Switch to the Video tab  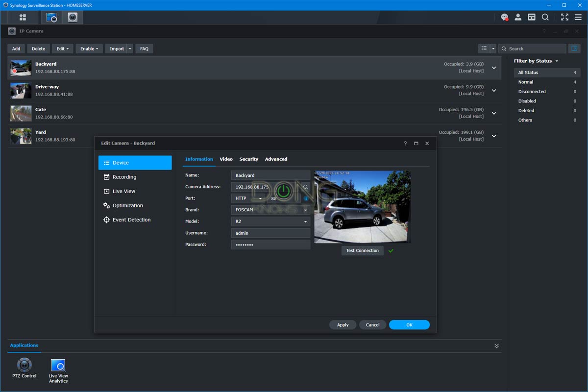pyautogui.click(x=226, y=159)
